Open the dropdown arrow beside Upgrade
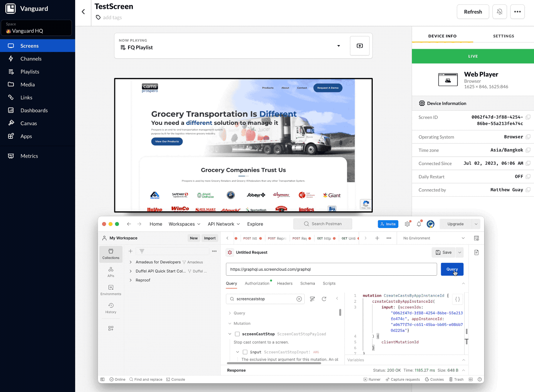 click(476, 224)
